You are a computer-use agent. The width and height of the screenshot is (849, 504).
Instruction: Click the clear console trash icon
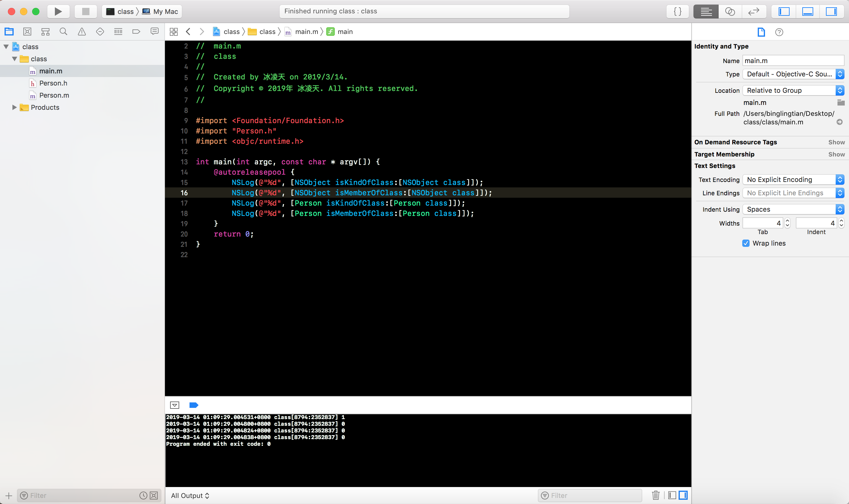(x=656, y=495)
